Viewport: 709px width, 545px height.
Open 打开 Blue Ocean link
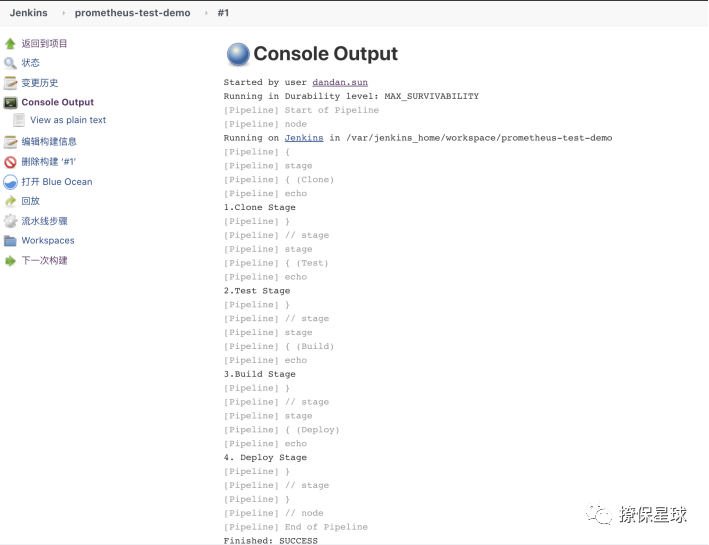[x=57, y=182]
